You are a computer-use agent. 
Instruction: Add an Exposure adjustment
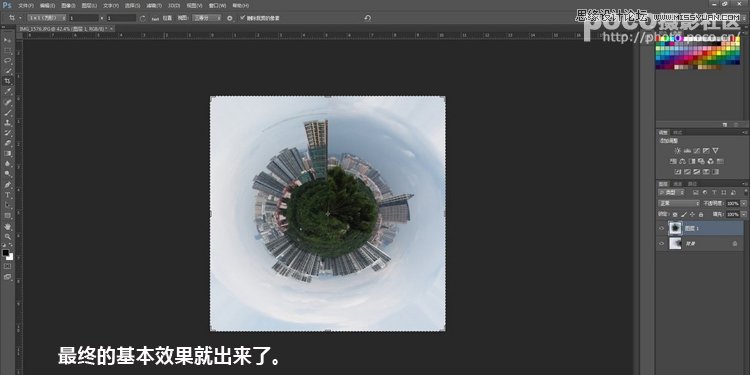click(706, 151)
